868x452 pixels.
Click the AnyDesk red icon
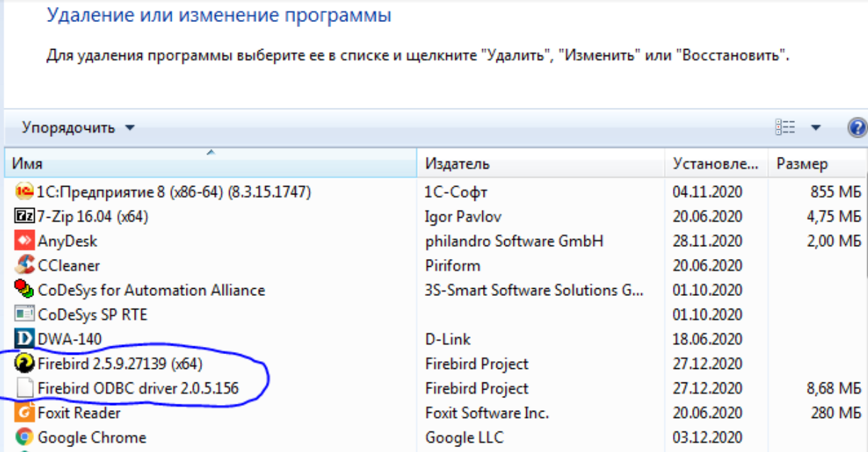(24, 241)
